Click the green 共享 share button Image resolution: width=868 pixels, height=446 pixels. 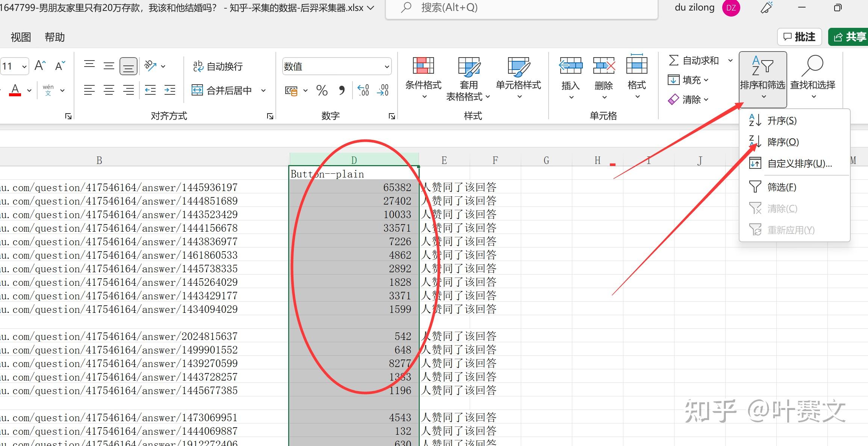849,37
